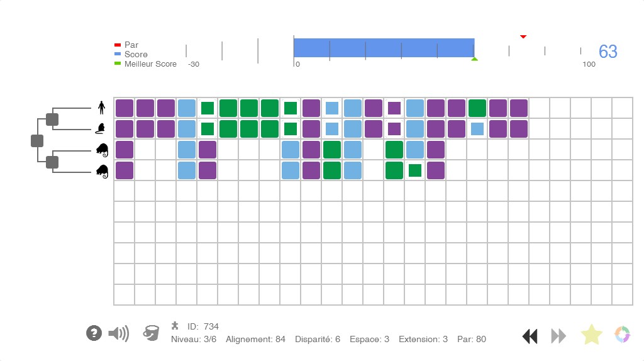Click the small green tile in the bottom opossum row
The width and height of the screenshot is (644, 361).
click(x=414, y=170)
